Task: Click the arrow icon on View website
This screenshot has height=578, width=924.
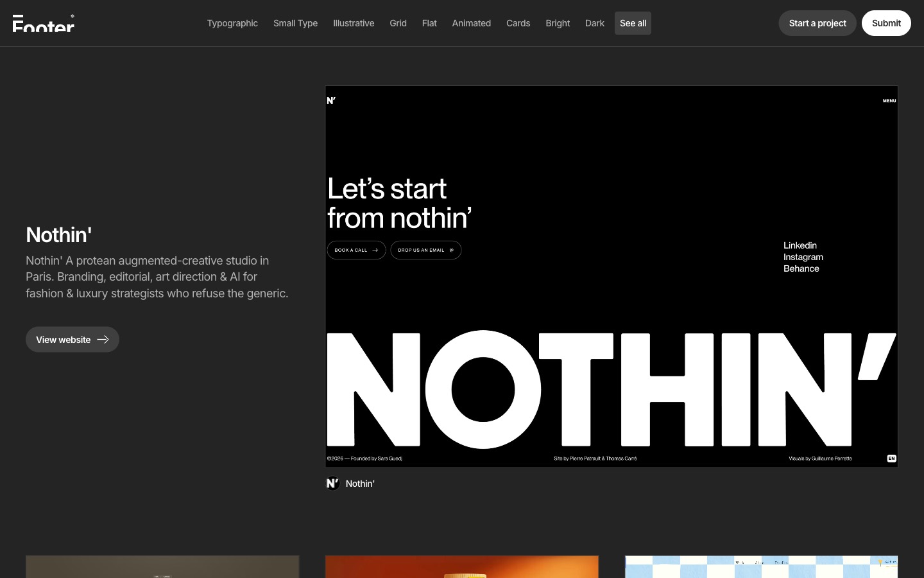Action: pyautogui.click(x=103, y=340)
